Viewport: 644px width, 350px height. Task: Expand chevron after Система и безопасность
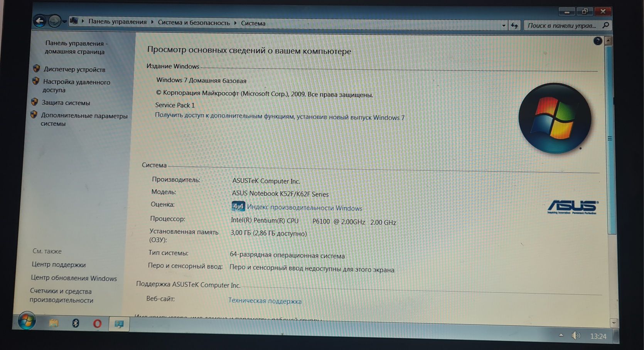[235, 23]
